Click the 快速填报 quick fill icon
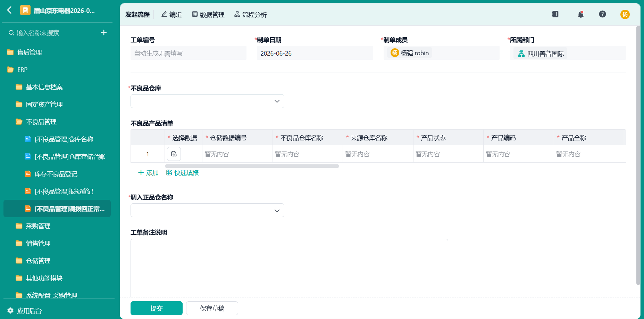Image resolution: width=644 pixels, height=319 pixels. [169, 173]
